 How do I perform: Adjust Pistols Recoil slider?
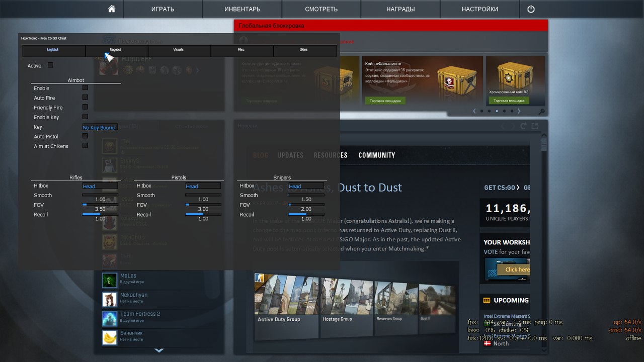(x=203, y=214)
